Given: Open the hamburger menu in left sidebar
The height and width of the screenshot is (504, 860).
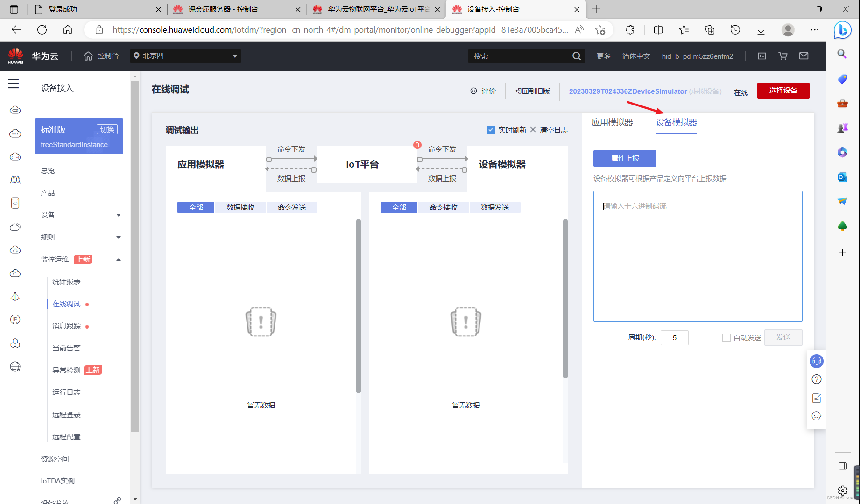Looking at the screenshot, I should click(14, 84).
